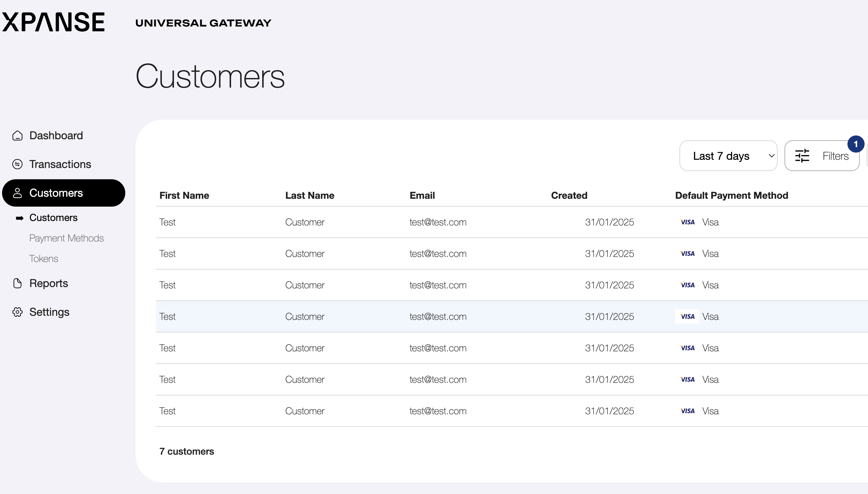Sort by Email column header

point(422,196)
